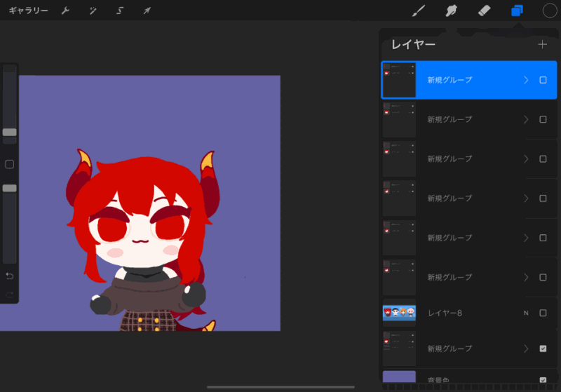561x392 pixels.
Task: Expand the 新規グループ below レイヤー8
Action: coord(526,349)
